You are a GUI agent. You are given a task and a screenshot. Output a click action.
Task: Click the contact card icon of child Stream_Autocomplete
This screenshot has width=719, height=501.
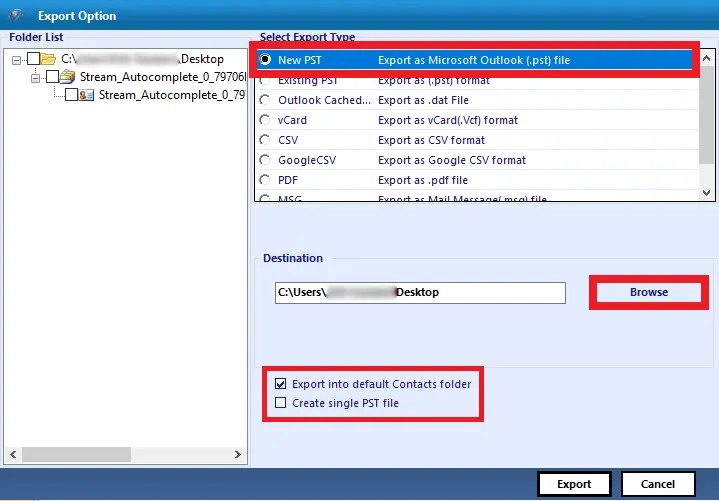[x=86, y=95]
